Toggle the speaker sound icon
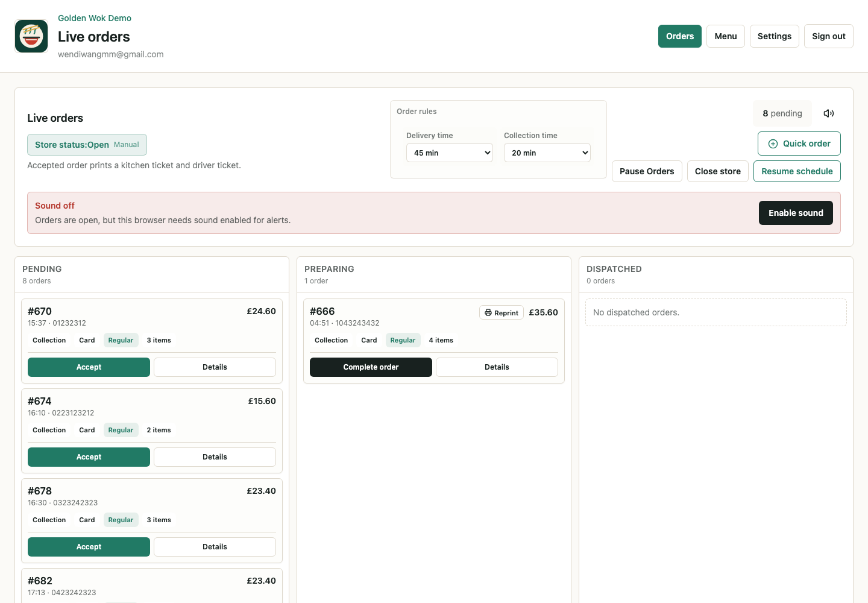Viewport: 868px width, 603px height. coord(829,113)
